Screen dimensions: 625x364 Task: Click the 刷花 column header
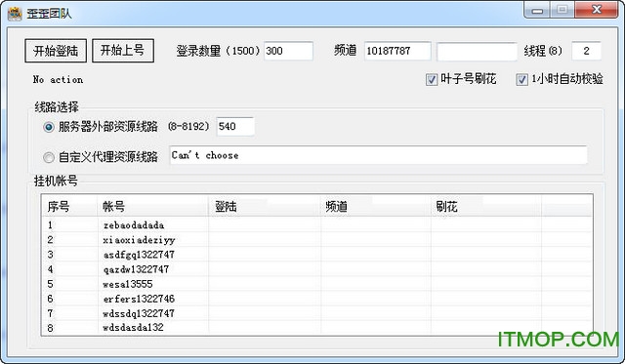486,206
